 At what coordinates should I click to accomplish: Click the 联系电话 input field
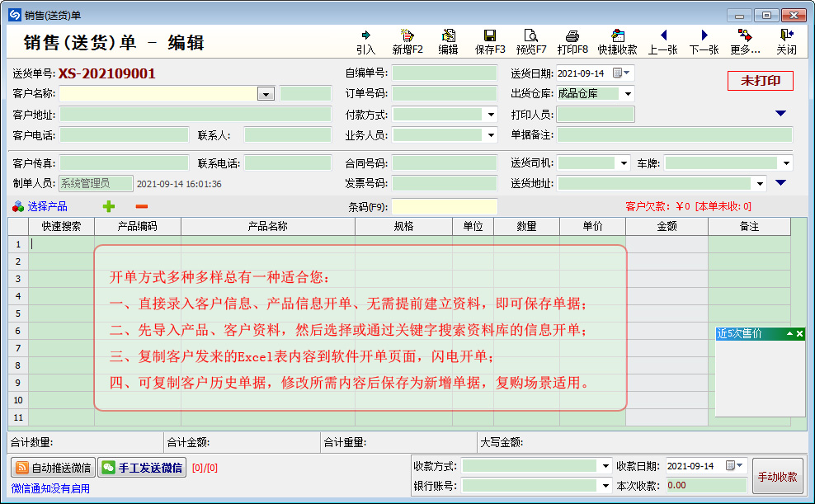287,163
